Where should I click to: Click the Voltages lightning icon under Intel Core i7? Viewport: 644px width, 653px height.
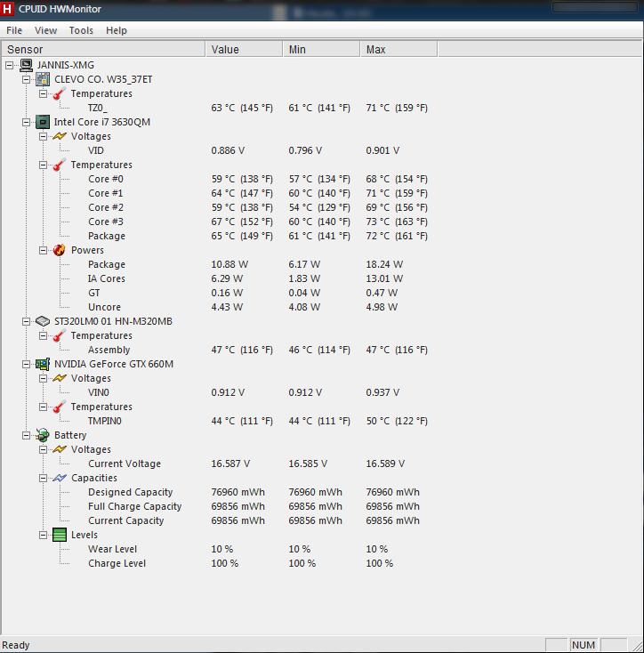[60, 136]
